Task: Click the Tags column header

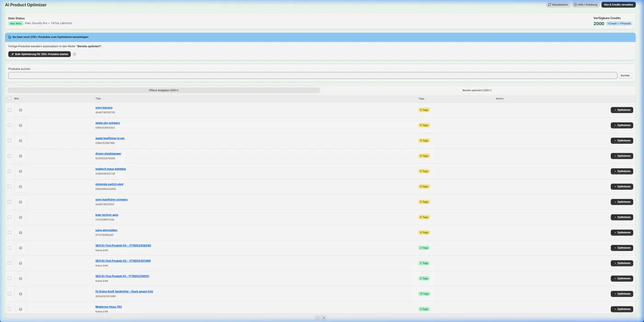Action: pyautogui.click(x=421, y=98)
